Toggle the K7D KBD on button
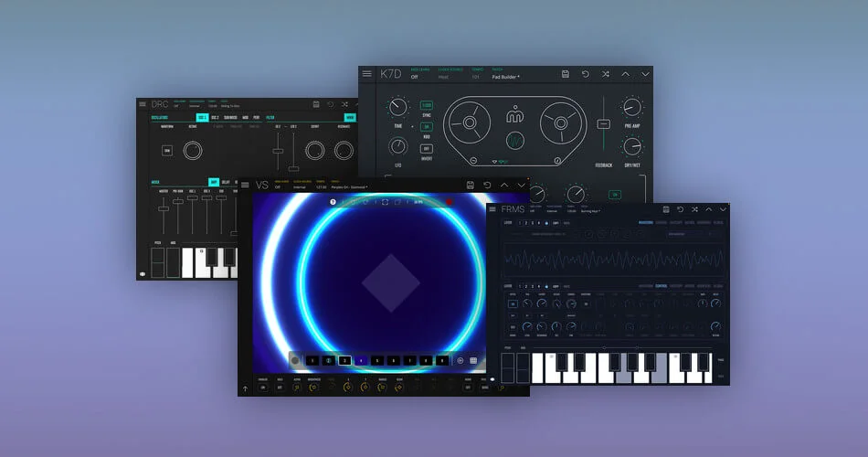This screenshot has width=868, height=457. (x=427, y=127)
